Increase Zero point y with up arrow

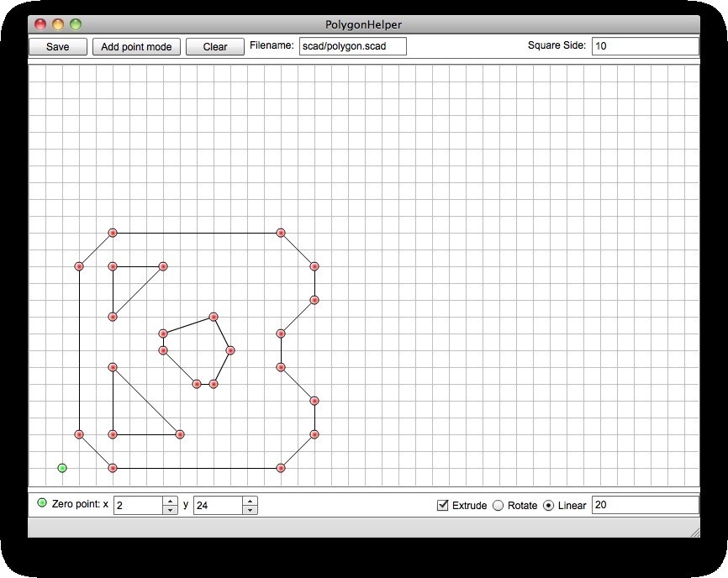tap(251, 501)
